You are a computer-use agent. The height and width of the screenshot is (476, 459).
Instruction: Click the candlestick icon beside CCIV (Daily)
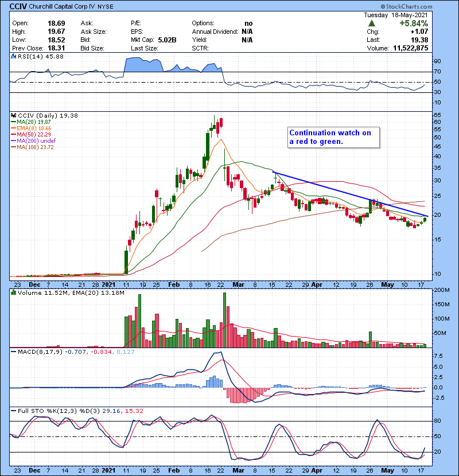tap(13, 115)
